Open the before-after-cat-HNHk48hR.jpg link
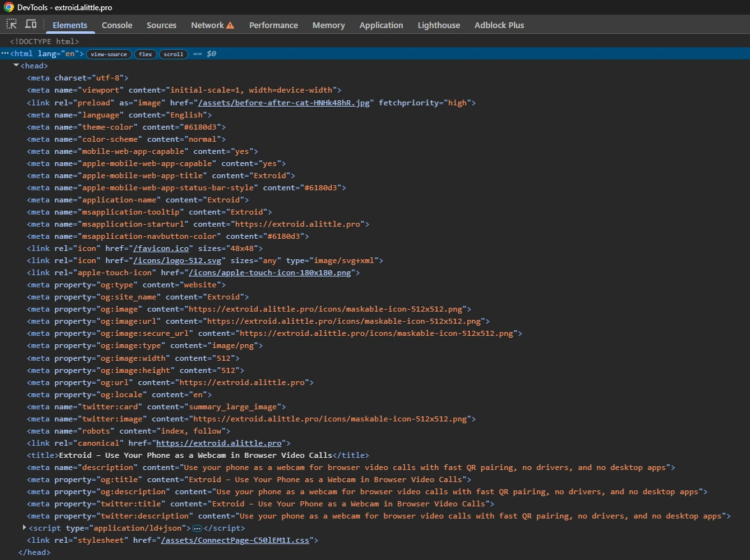 (x=284, y=102)
